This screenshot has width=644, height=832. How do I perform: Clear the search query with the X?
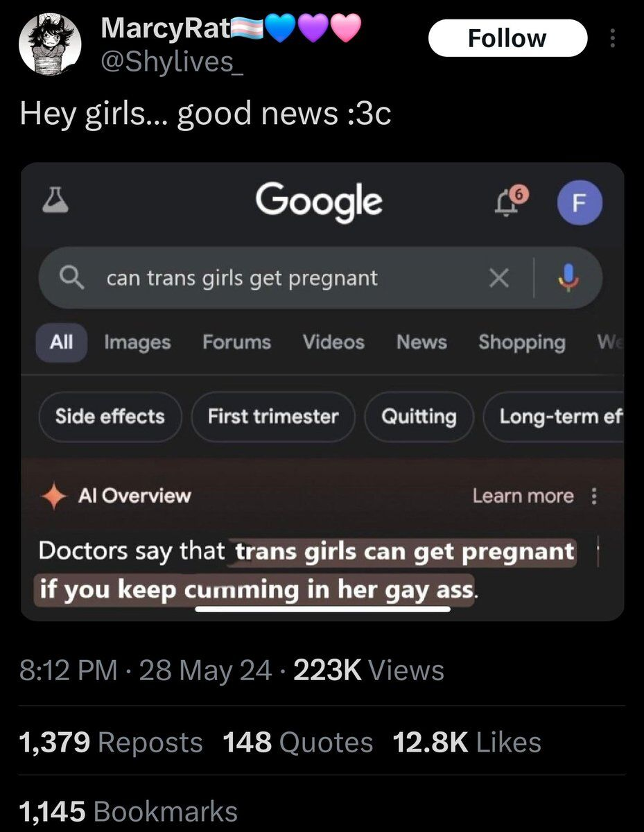pyautogui.click(x=498, y=278)
